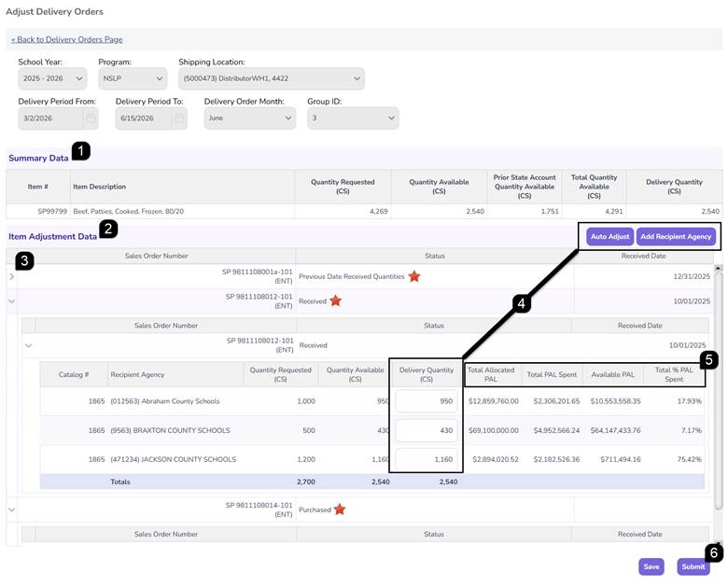Viewport: 728px width, 586px height.
Task: Open Shipping Location dropdown
Action: 272,78
